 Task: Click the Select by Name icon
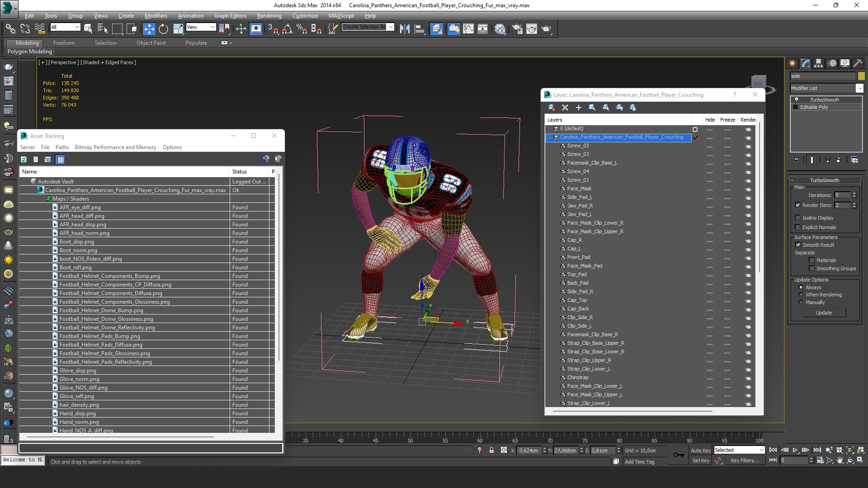pos(103,29)
